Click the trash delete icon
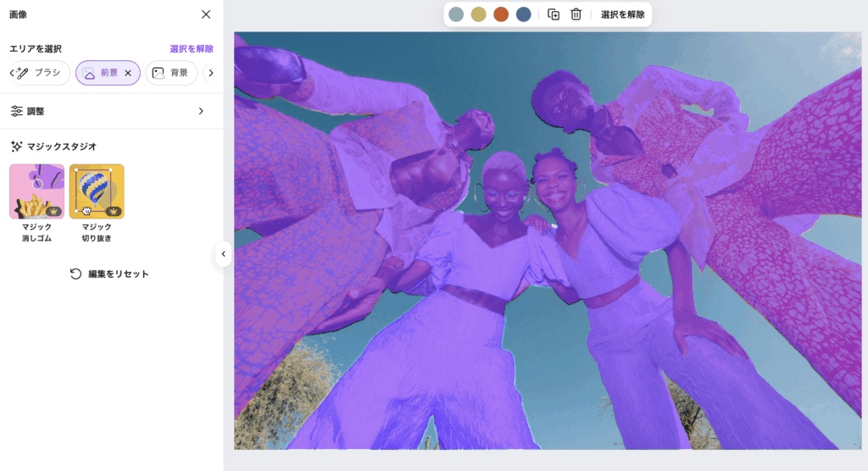This screenshot has height=471, width=868. tap(576, 14)
